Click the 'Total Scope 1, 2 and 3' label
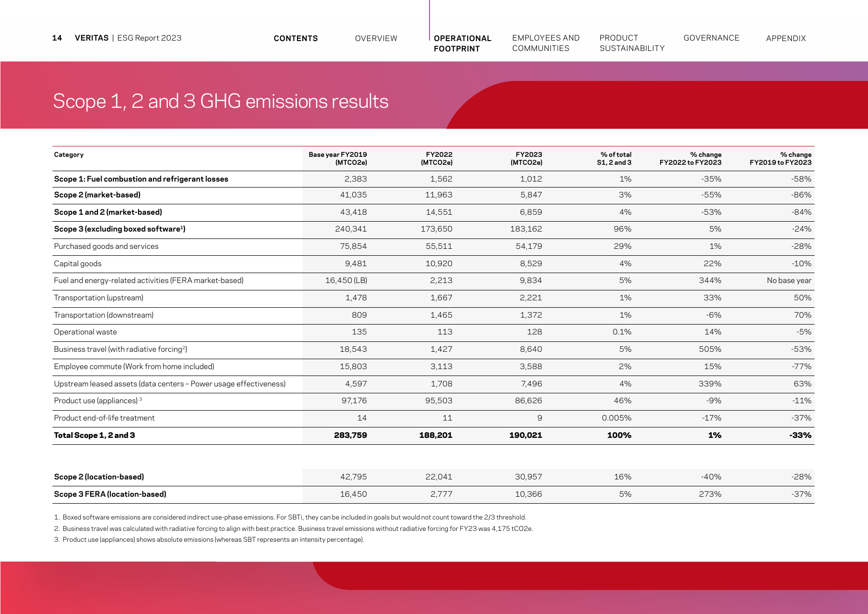Viewport: 868px width, 614px height. [95, 435]
